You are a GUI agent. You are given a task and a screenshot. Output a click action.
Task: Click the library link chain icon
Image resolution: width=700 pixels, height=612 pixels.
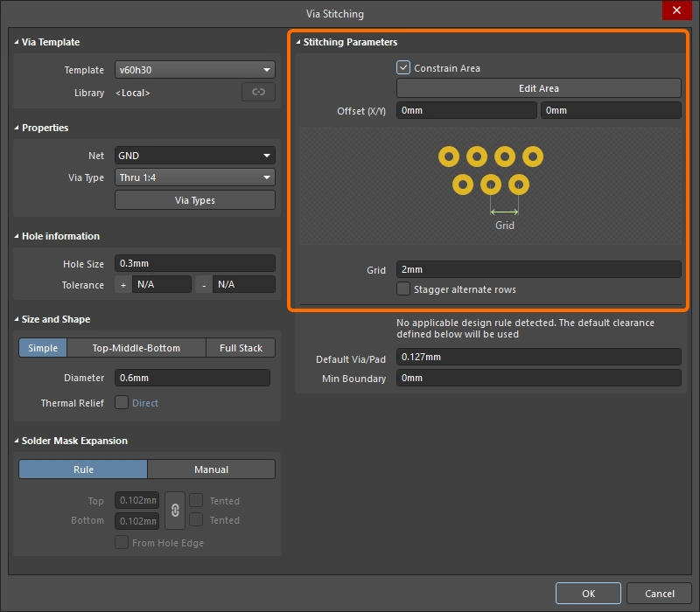coord(258,93)
